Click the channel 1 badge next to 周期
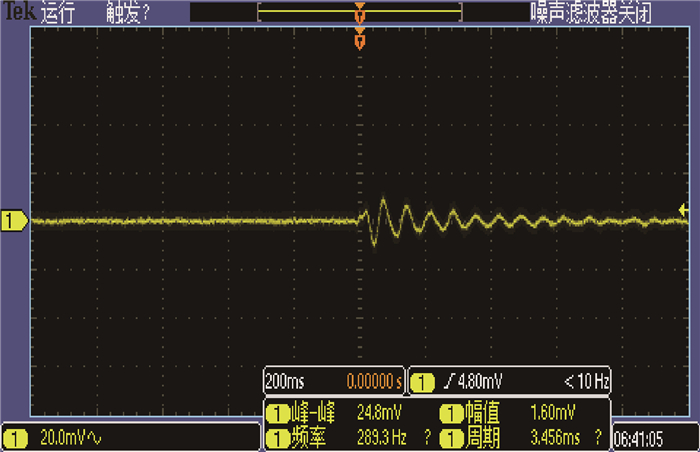The image size is (700, 452). (450, 437)
